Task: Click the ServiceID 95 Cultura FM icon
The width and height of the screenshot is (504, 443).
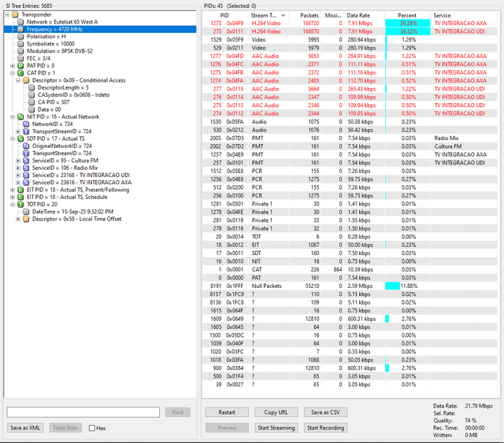Action: [x=26, y=161]
